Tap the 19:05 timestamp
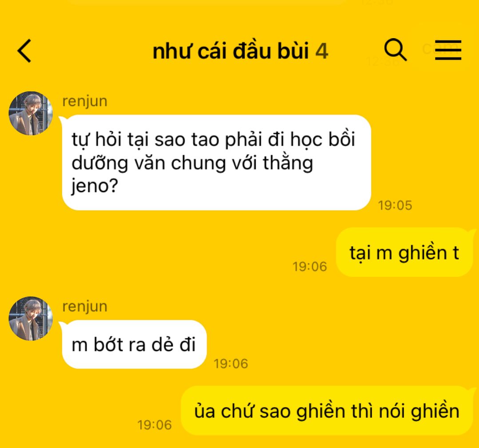This screenshot has height=448, width=479. coord(395,205)
